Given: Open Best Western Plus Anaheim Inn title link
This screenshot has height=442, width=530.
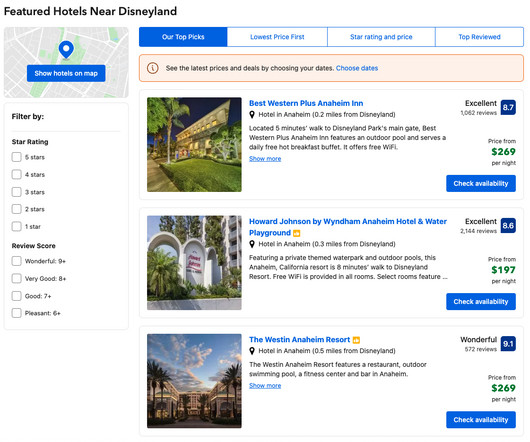Looking at the screenshot, I should 306,103.
